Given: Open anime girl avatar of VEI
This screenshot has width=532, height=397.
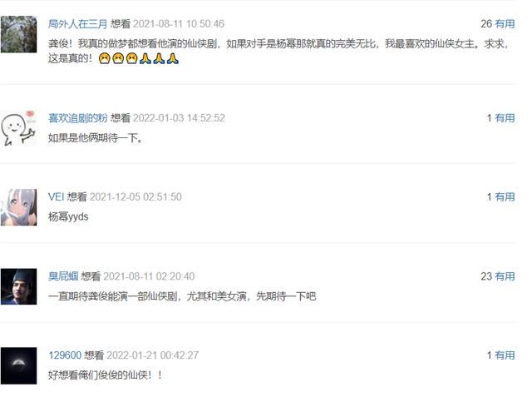Looking at the screenshot, I should 18,207.
